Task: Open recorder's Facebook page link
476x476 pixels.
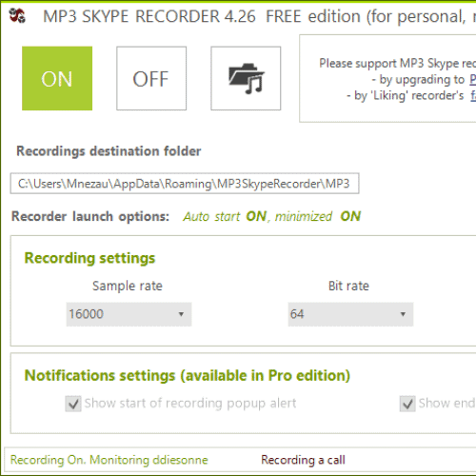Action: pos(473,95)
